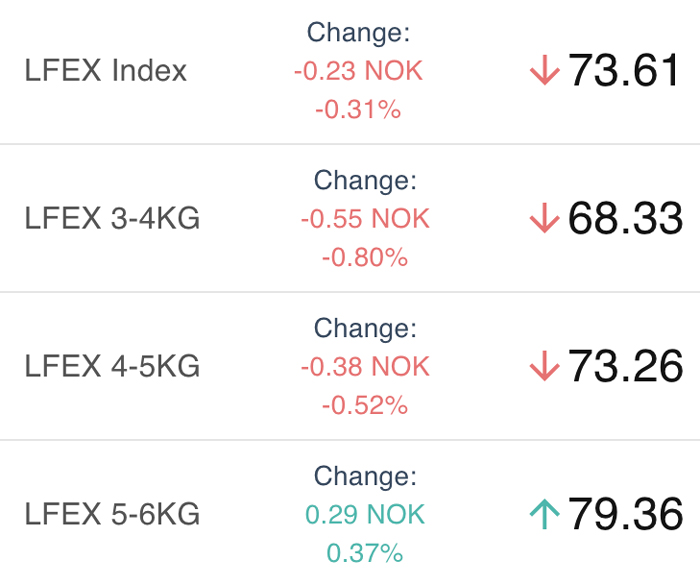
Task: Click the red down arrow beside 73.61
Action: point(545,70)
